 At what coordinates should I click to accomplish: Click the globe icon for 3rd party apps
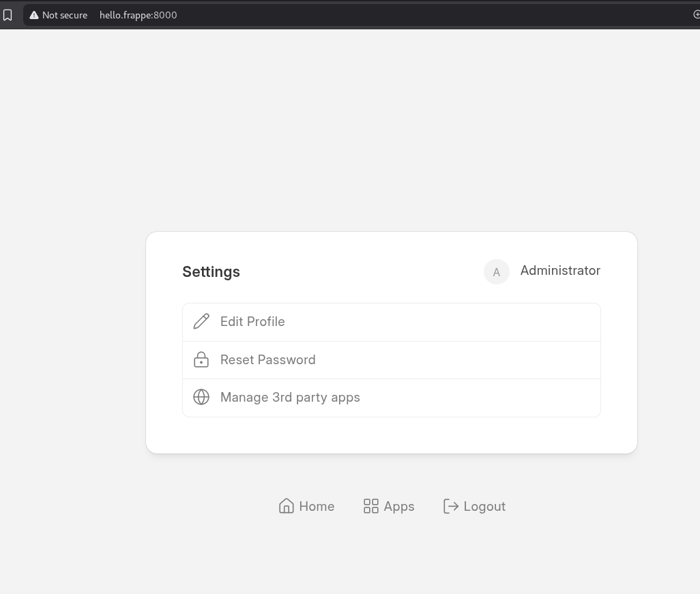(x=201, y=397)
